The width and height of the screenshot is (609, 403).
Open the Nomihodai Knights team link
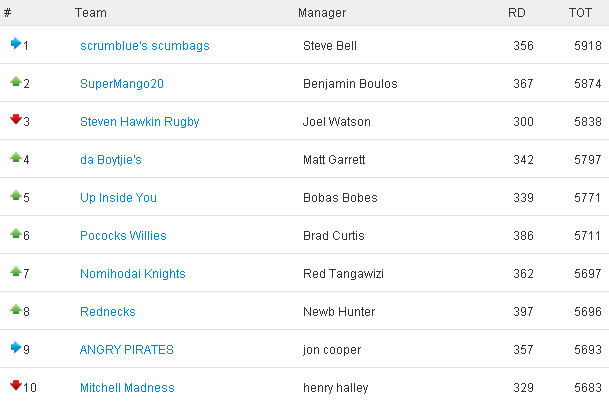click(x=132, y=274)
